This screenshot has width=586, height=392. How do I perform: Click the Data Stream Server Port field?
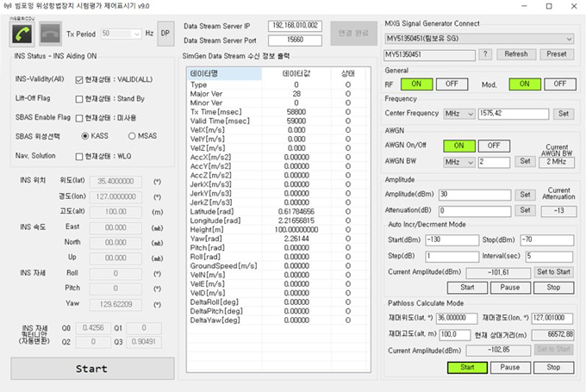tap(295, 40)
